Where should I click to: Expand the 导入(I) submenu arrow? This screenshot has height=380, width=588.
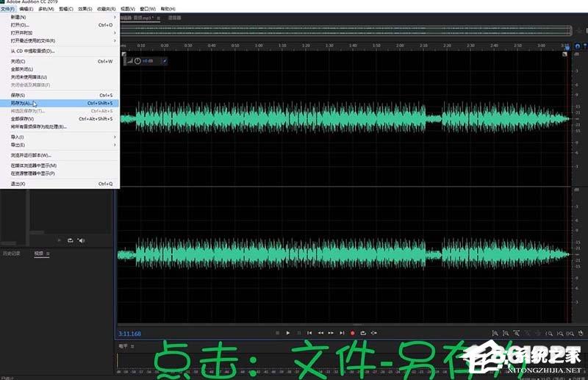click(x=115, y=137)
